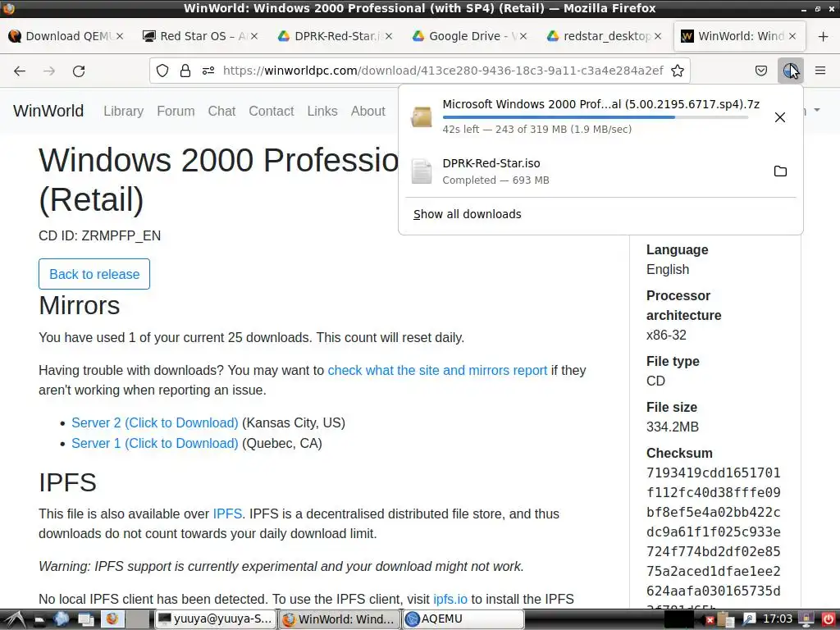This screenshot has width=840, height=630.
Task: Open the Forum nav item
Action: (x=176, y=111)
